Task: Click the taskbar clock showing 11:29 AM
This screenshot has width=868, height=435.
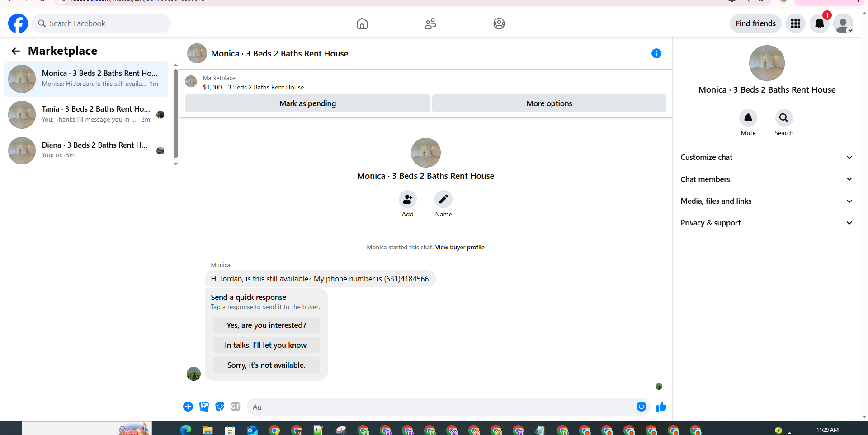Action: 827,430
